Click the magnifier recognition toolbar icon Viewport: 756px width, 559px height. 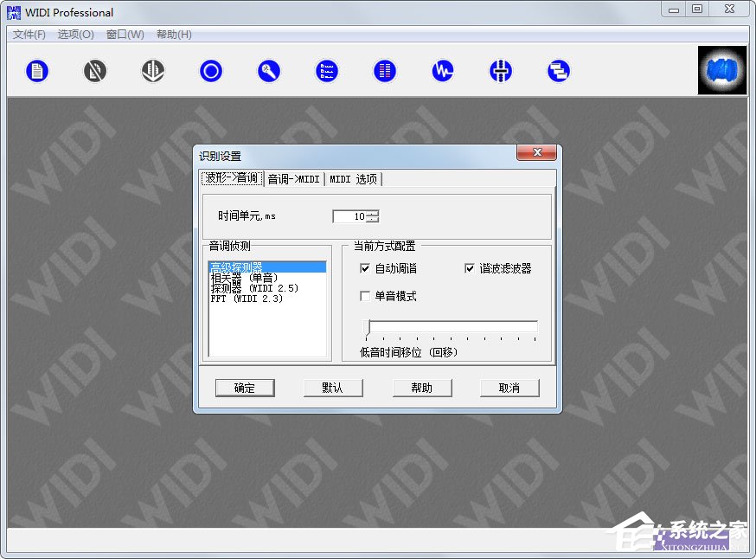click(x=268, y=71)
